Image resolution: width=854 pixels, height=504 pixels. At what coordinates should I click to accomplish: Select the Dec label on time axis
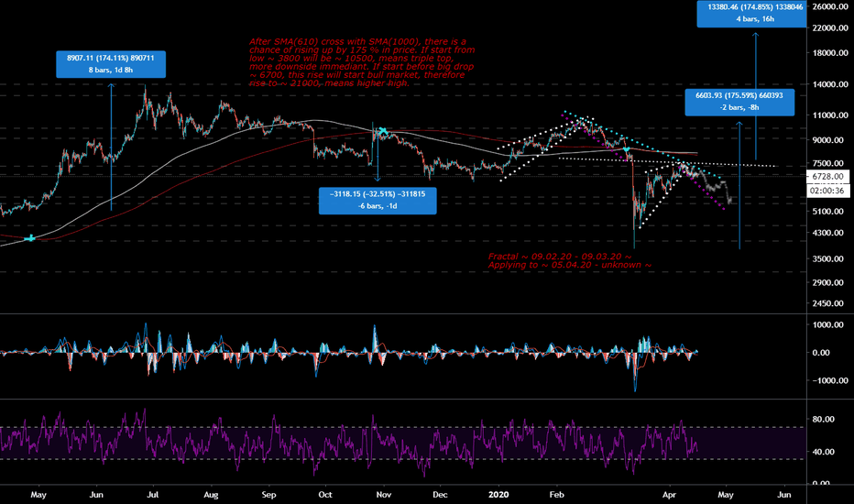440,495
